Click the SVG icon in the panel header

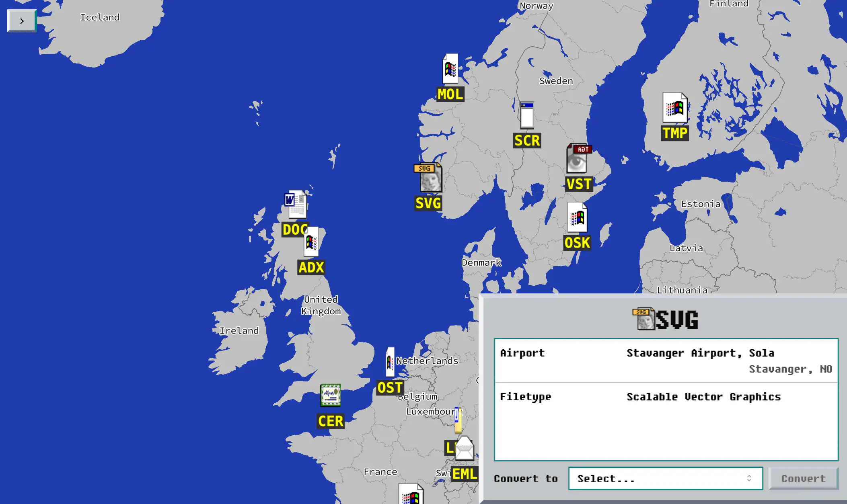644,319
